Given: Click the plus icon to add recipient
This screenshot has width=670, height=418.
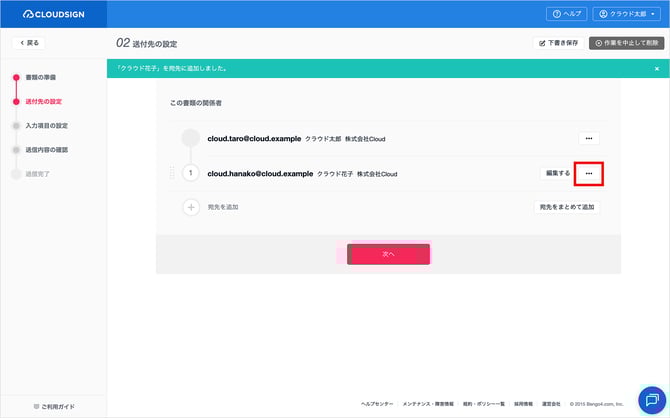Looking at the screenshot, I should (x=191, y=207).
